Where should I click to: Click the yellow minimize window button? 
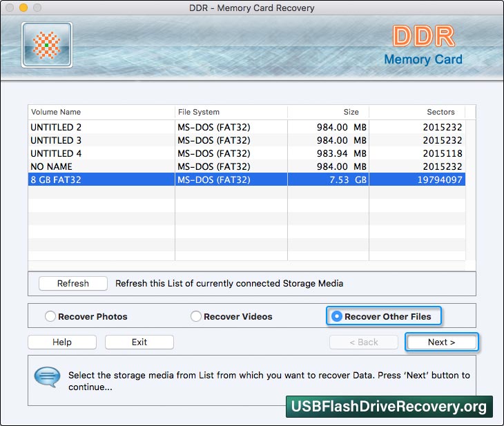click(23, 8)
